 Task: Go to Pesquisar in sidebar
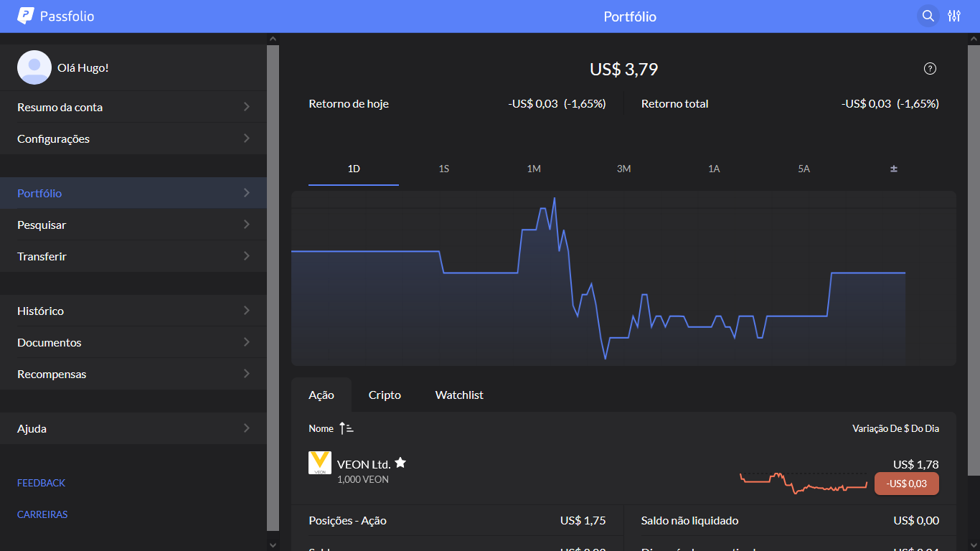point(133,225)
